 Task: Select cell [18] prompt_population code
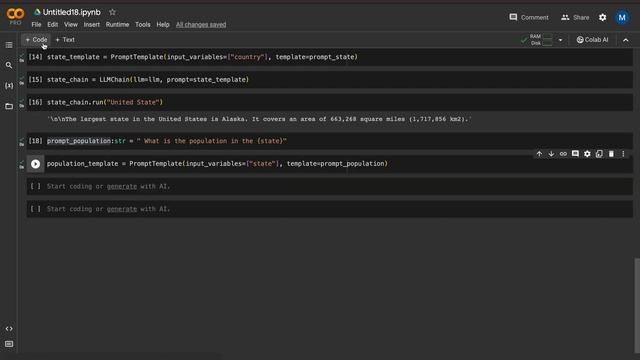(167, 141)
